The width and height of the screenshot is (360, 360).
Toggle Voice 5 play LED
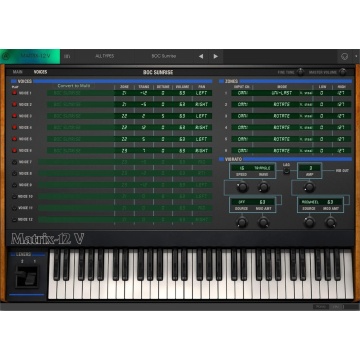click(14, 139)
